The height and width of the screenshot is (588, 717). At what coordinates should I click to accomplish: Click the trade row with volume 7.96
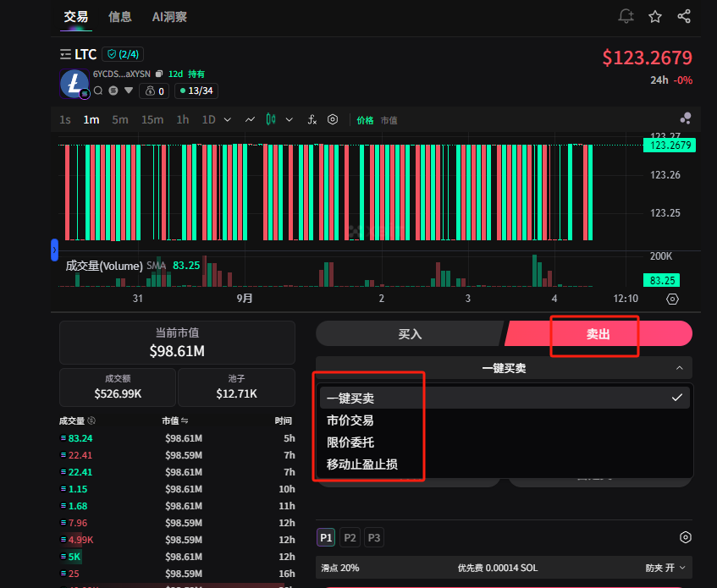pos(178,523)
